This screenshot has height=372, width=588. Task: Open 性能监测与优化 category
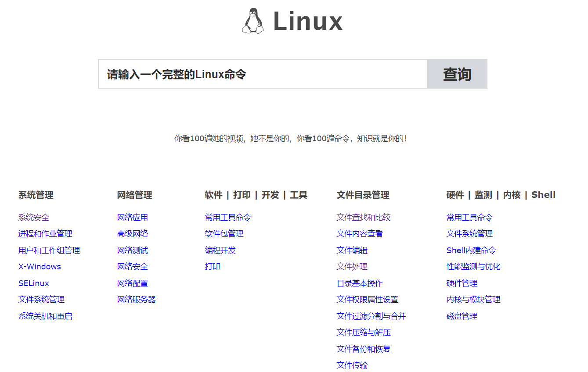click(x=473, y=267)
